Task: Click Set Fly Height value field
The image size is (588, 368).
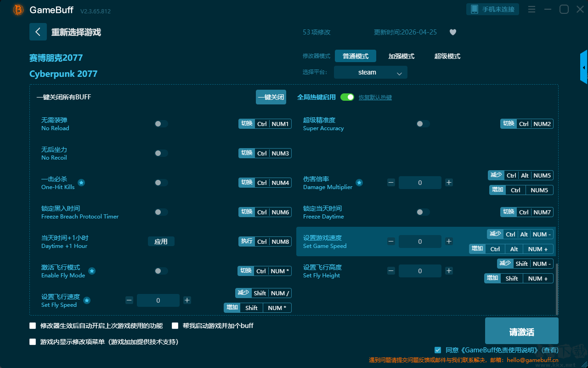Action: [420, 271]
